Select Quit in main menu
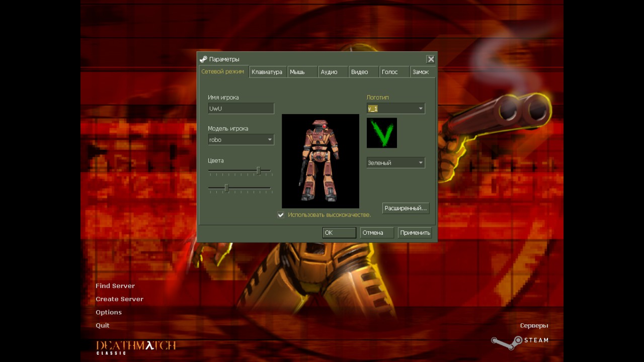Viewport: 644px width, 362px height. (x=103, y=325)
